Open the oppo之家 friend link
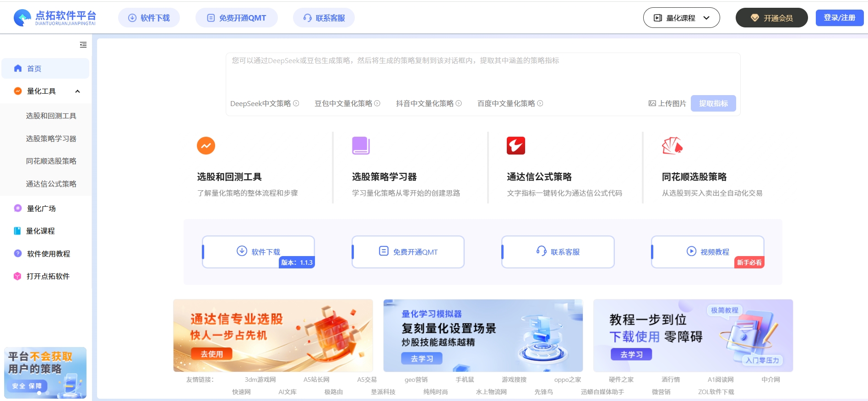Image resolution: width=868 pixels, height=401 pixels. (x=568, y=380)
